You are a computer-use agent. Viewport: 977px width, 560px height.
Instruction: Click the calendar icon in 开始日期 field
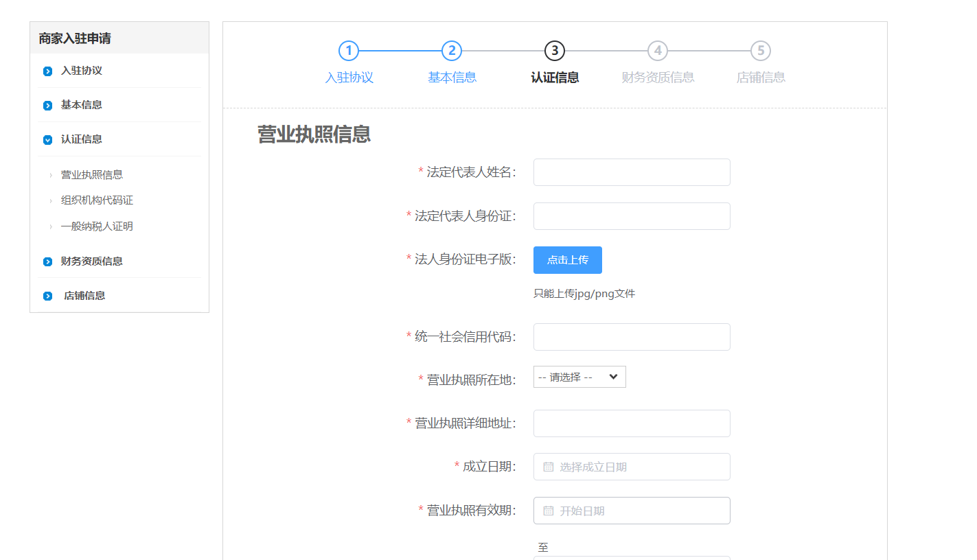pos(549,511)
